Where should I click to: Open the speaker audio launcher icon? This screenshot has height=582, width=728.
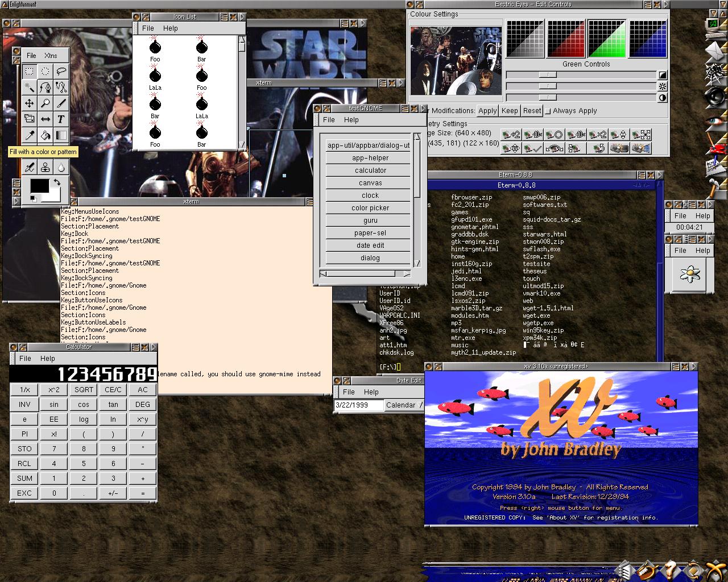[x=715, y=97]
